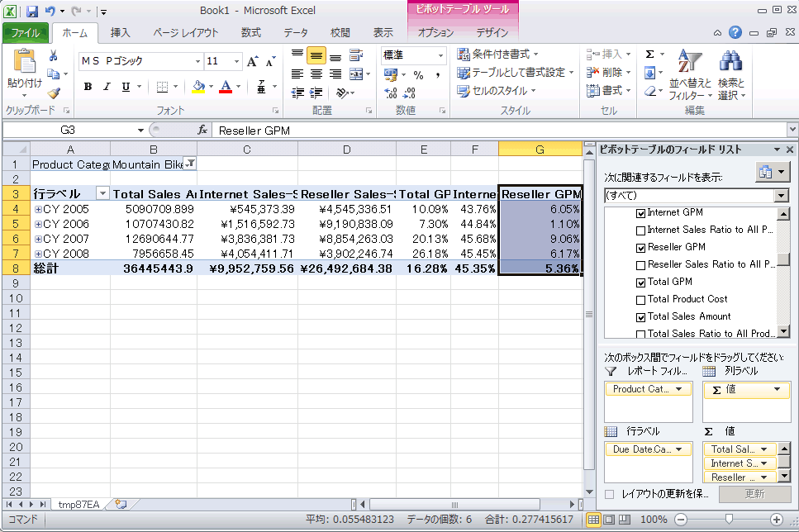
Task: Click the middle vertical align icon
Action: [x=316, y=55]
